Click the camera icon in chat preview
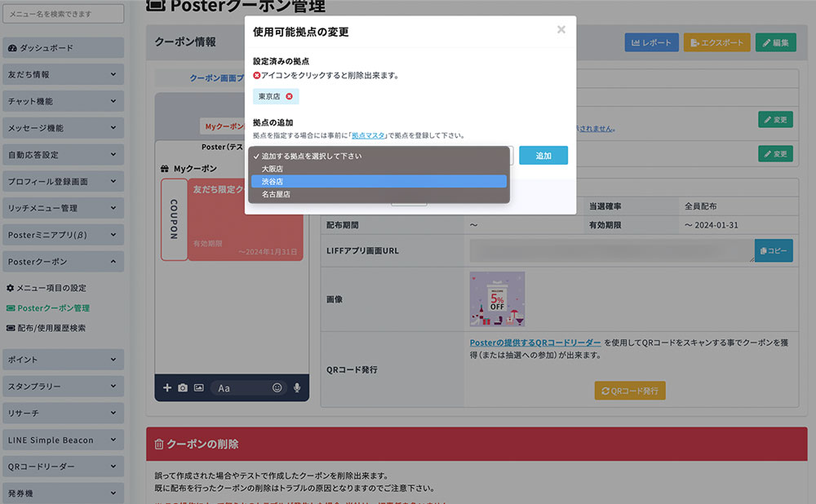The width and height of the screenshot is (816, 504). (183, 387)
